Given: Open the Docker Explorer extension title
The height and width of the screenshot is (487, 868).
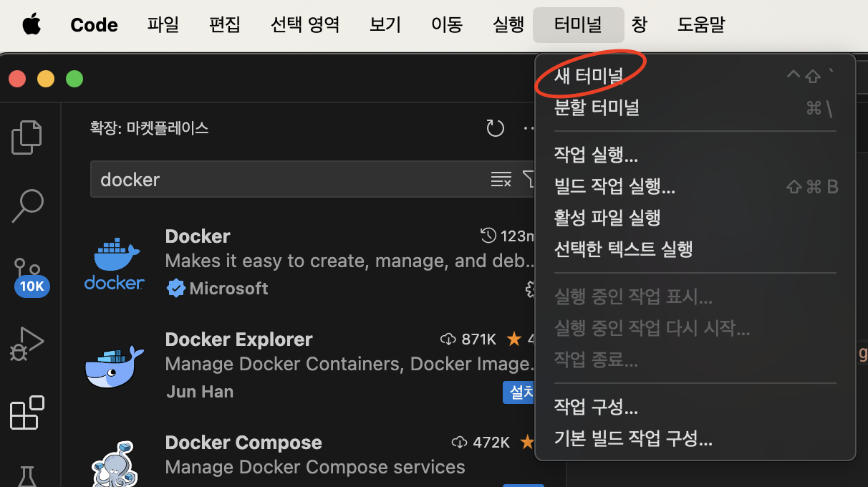Looking at the screenshot, I should [239, 339].
